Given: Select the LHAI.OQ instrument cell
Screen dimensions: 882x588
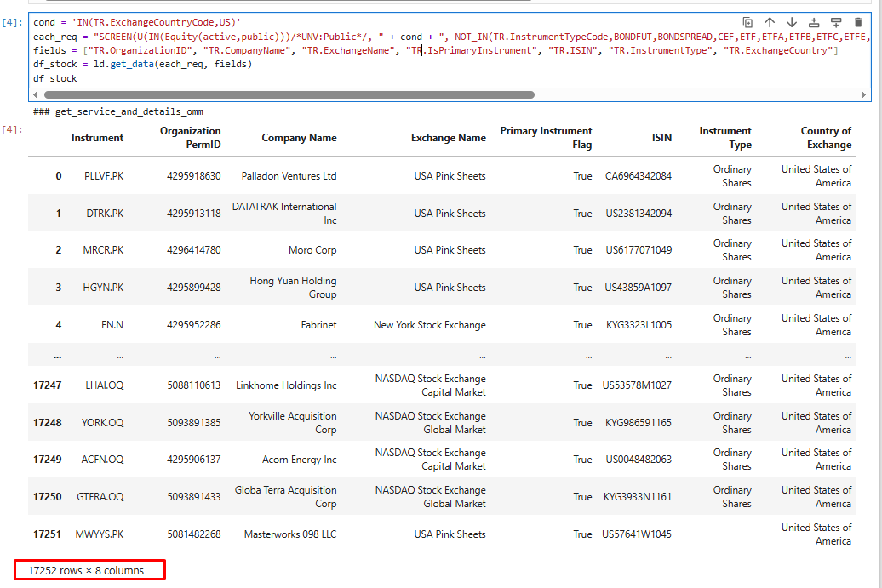Looking at the screenshot, I should pyautogui.click(x=104, y=385).
